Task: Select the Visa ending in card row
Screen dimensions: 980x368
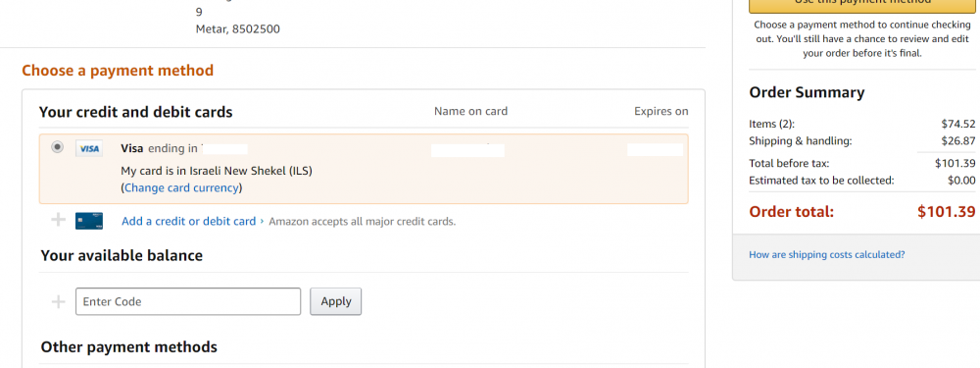Action: pos(364,169)
